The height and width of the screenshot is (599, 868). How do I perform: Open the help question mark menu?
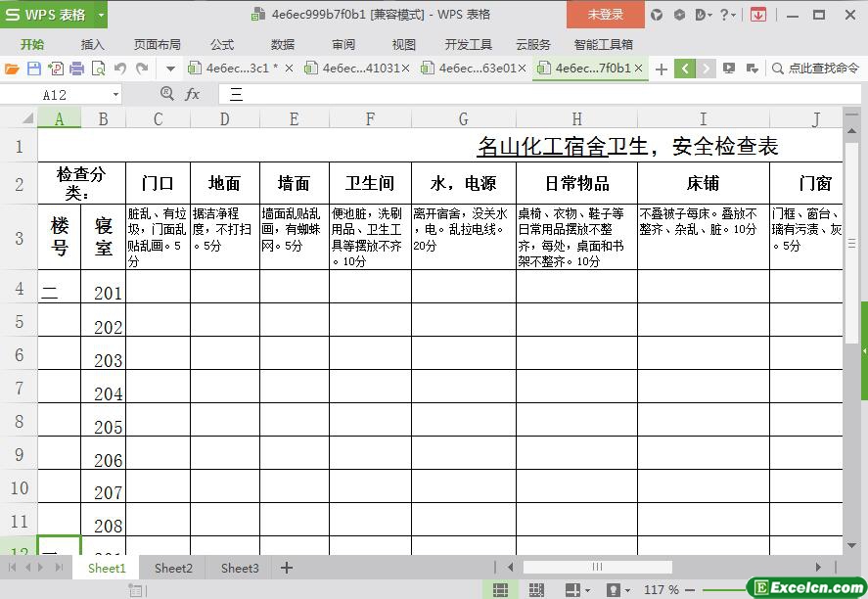tap(727, 15)
